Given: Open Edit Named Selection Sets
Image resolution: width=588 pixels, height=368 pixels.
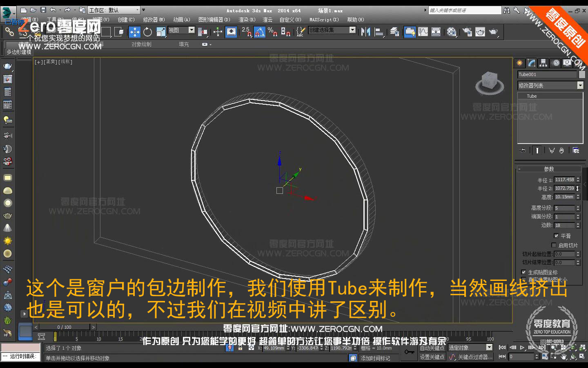Looking at the screenshot, I should pyautogui.click(x=300, y=31).
